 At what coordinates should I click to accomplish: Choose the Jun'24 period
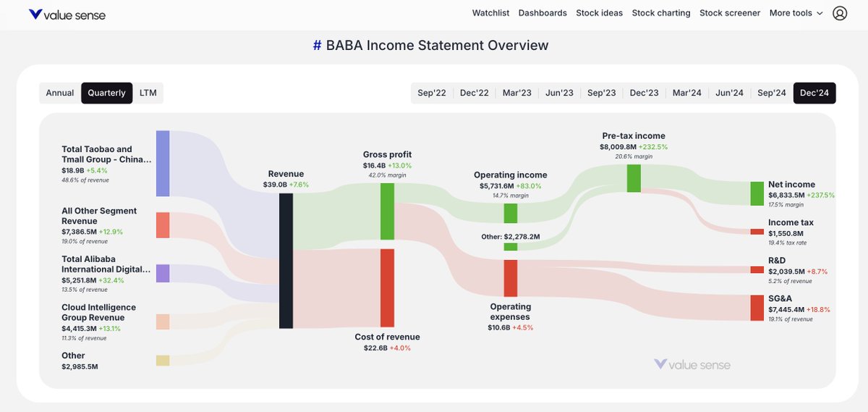click(x=729, y=93)
